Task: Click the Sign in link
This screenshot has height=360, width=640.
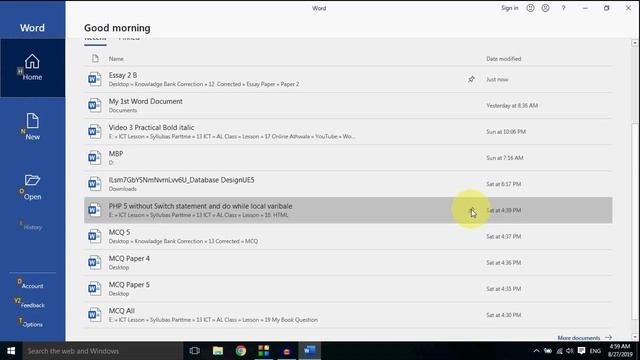Action: point(509,8)
